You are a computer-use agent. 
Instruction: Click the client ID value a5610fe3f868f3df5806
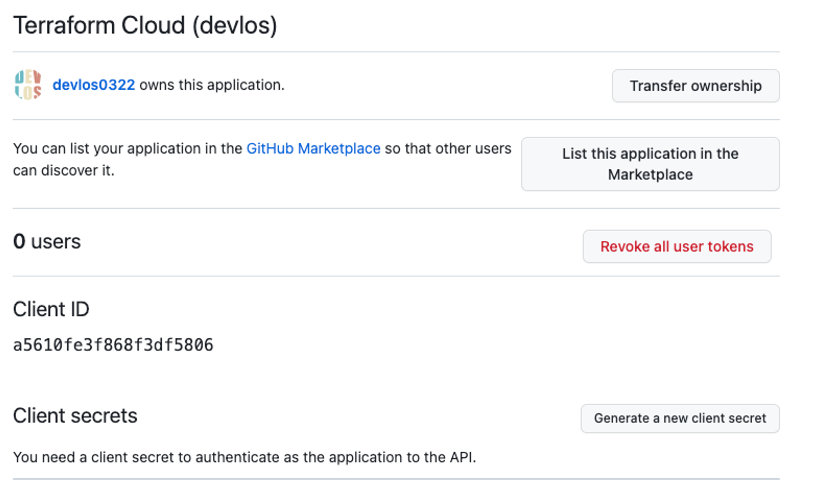(113, 345)
